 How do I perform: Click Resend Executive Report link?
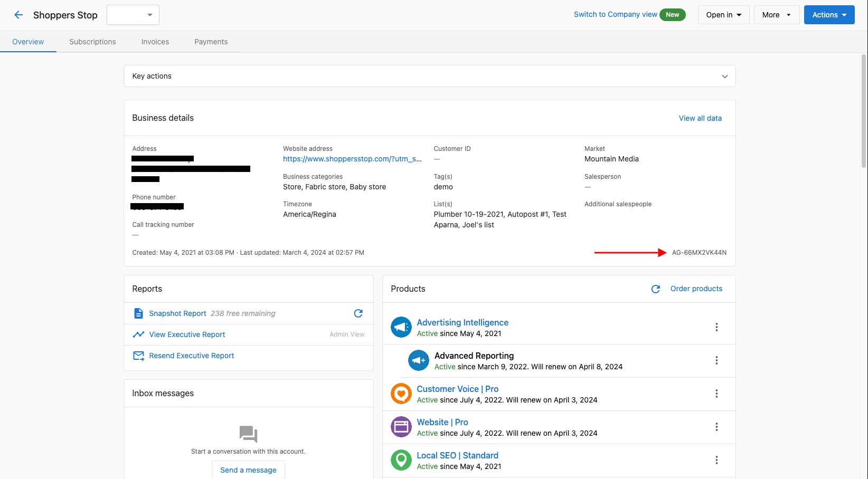click(191, 356)
